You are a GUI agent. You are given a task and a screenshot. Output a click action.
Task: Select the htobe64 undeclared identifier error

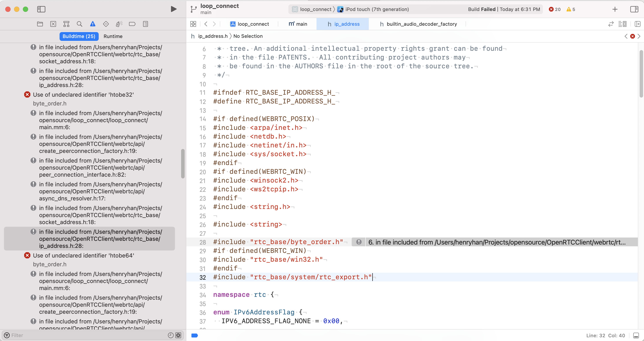(84, 256)
